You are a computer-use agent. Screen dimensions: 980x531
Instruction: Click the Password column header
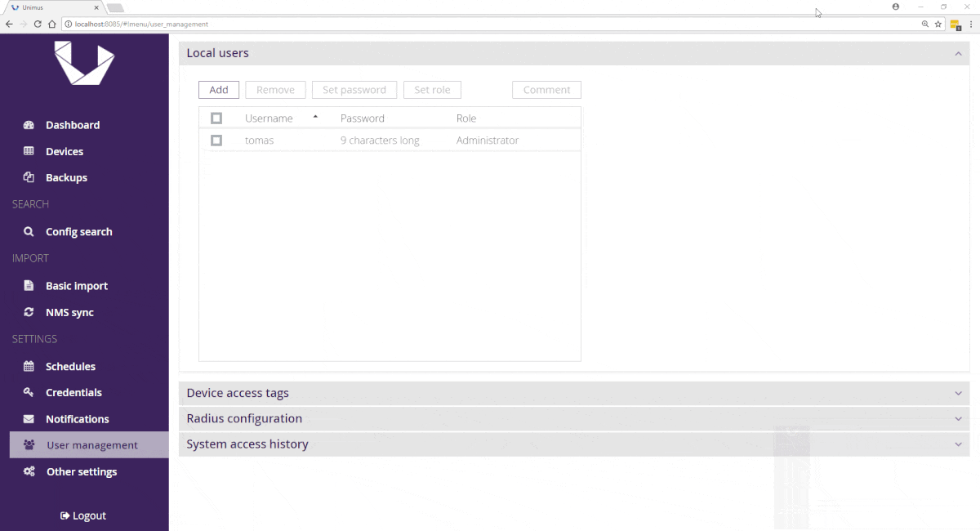(x=362, y=118)
